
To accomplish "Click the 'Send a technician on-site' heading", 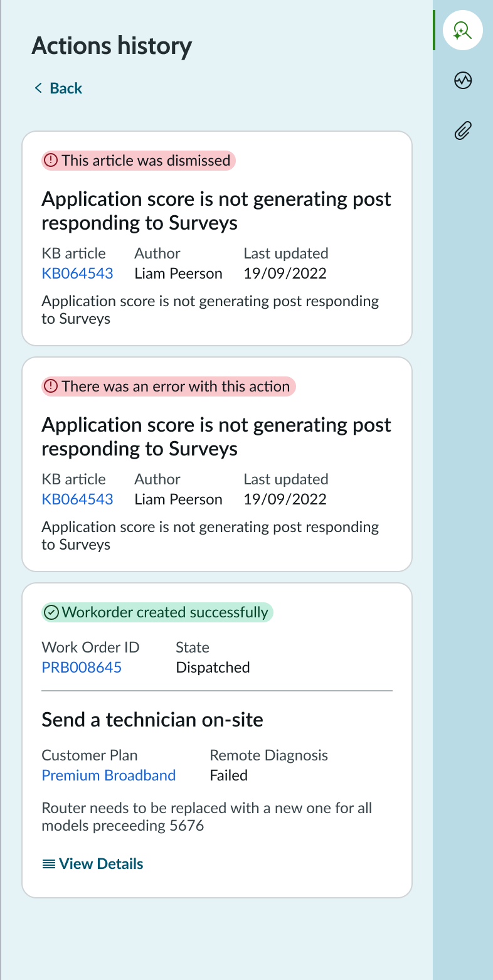I will click(151, 720).
